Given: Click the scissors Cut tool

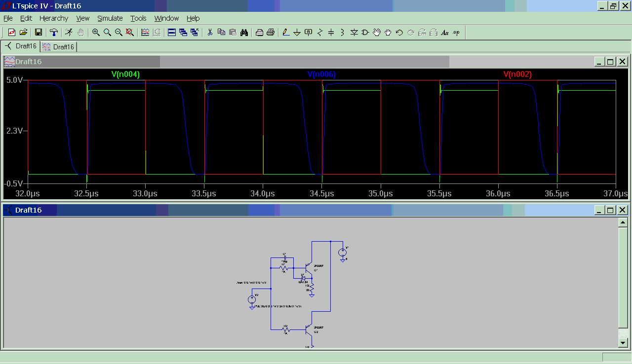Looking at the screenshot, I should 210,33.
